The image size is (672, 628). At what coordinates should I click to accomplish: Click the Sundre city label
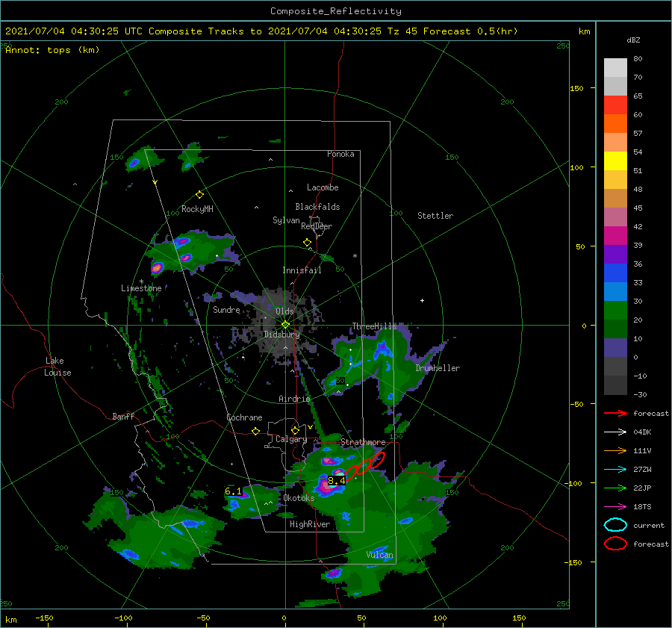[x=227, y=310]
